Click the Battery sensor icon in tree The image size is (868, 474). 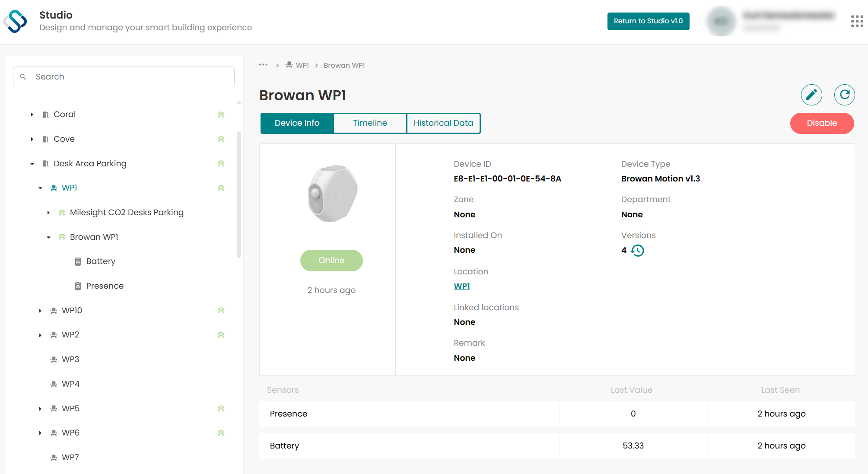click(78, 261)
